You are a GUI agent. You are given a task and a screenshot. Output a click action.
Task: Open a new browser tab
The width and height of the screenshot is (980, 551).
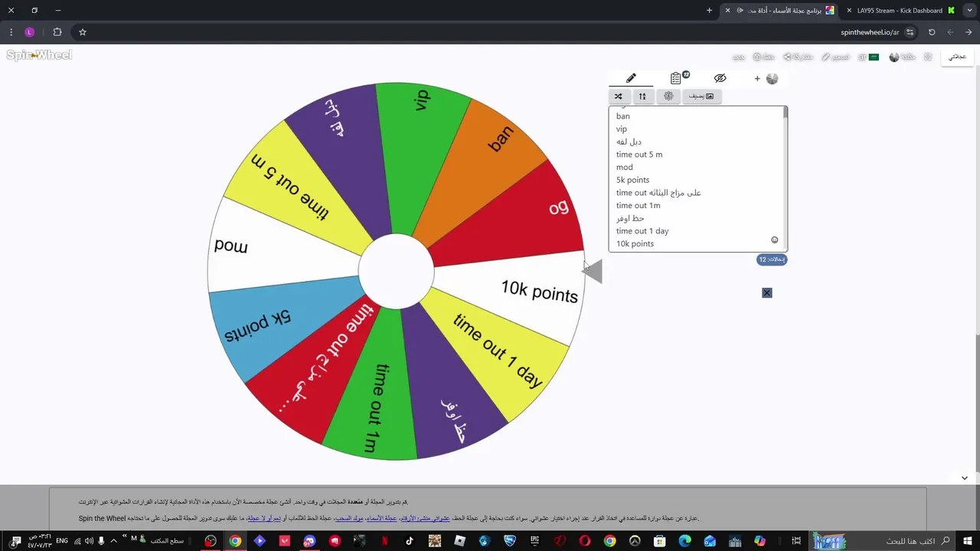click(709, 11)
